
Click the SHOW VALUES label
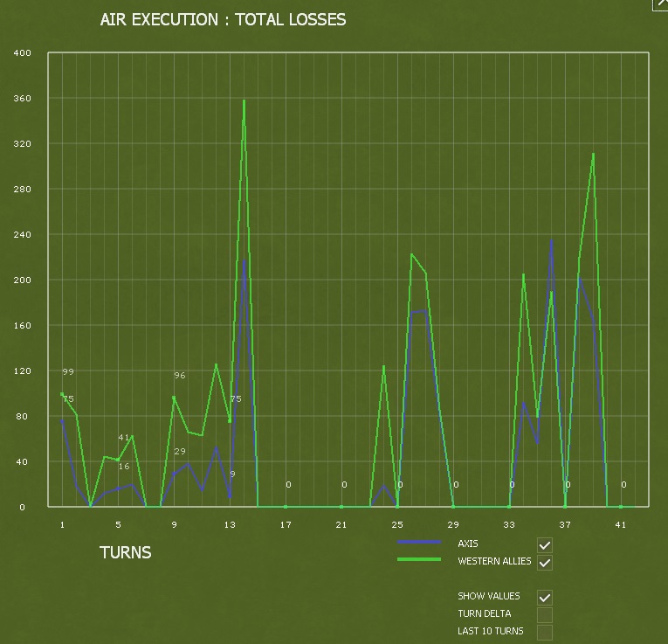pyautogui.click(x=489, y=596)
